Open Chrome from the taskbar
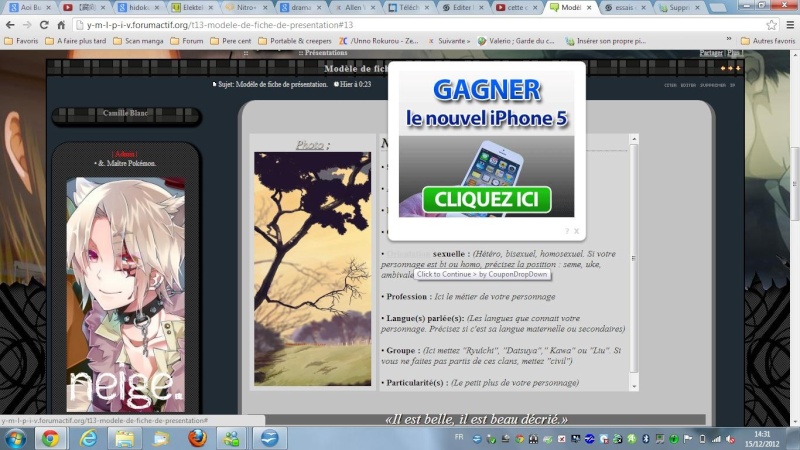The width and height of the screenshot is (800, 450). tap(50, 438)
